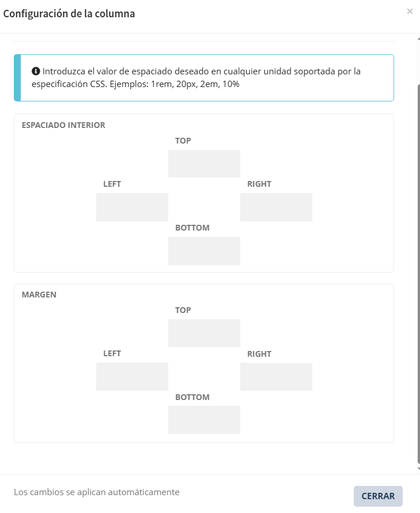Click the MARGEN section heading

tap(39, 295)
